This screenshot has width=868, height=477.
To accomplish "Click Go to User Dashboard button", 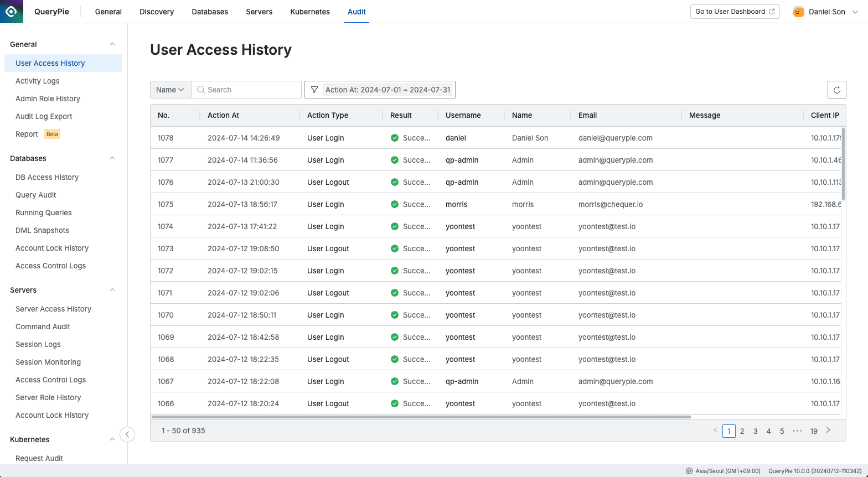I will point(735,12).
